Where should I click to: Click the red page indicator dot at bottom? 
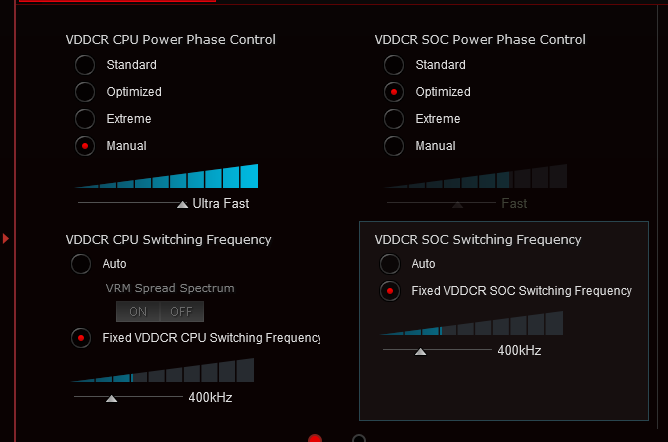tap(315, 438)
